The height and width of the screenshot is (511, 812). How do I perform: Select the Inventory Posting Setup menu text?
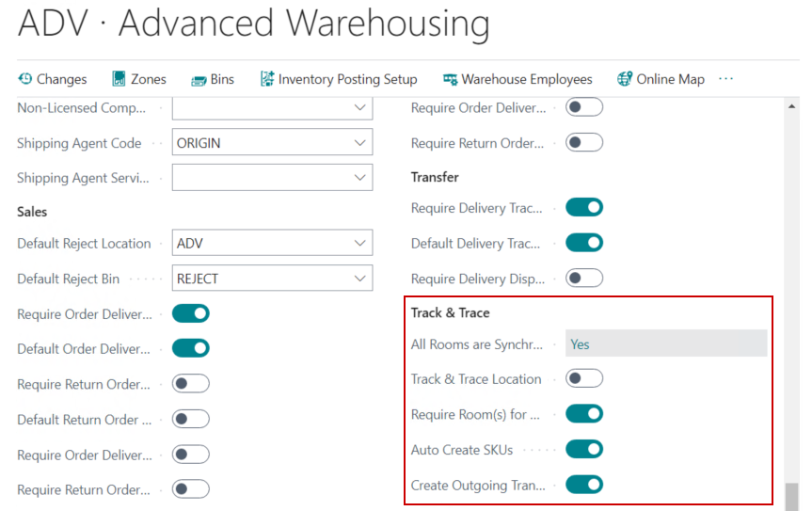[x=347, y=79]
